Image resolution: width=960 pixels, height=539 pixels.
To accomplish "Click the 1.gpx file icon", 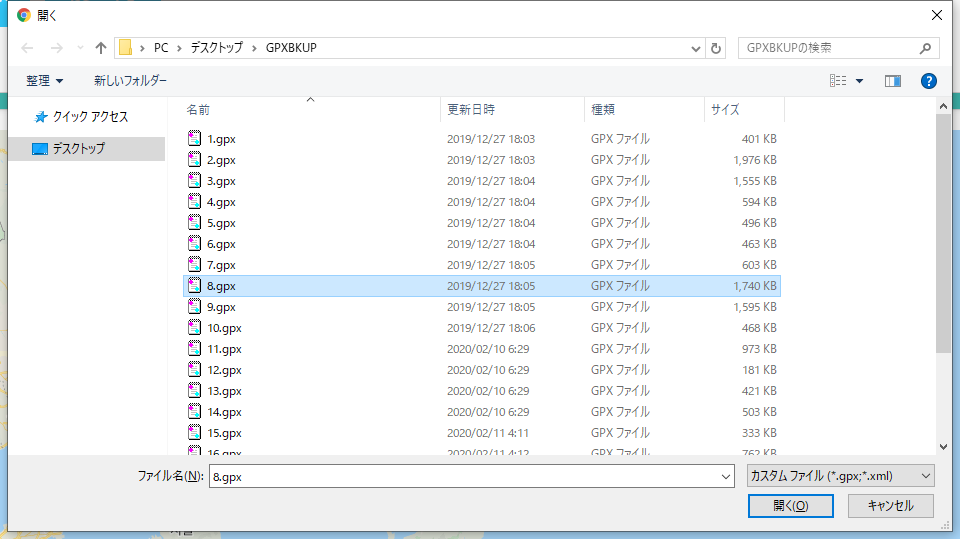I will pos(195,139).
